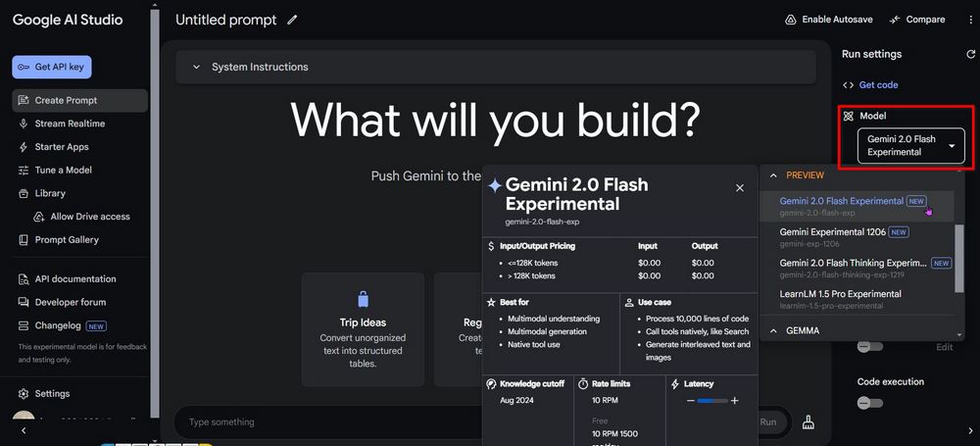The image size is (980, 446).
Task: Click the Compare button
Action: [x=917, y=20]
